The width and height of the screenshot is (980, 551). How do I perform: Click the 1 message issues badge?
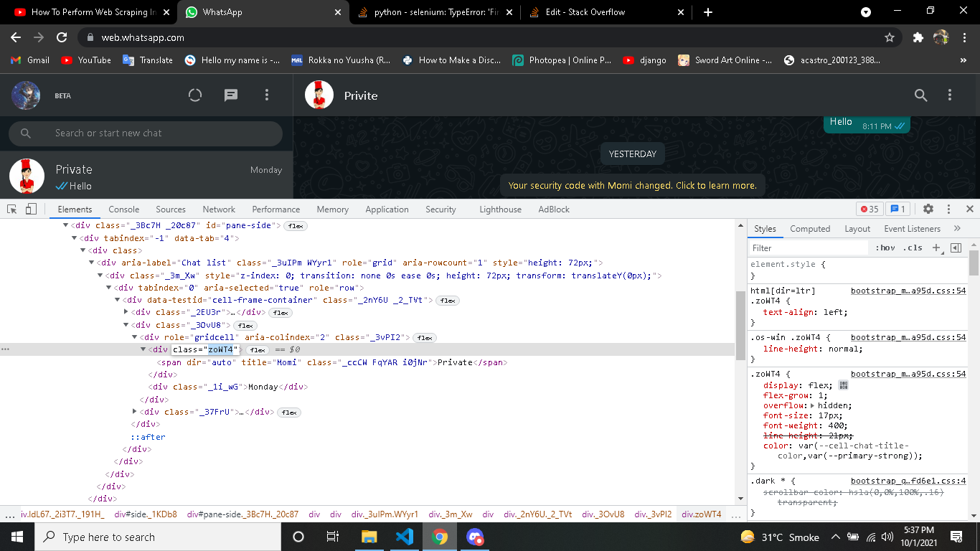pyautogui.click(x=898, y=209)
